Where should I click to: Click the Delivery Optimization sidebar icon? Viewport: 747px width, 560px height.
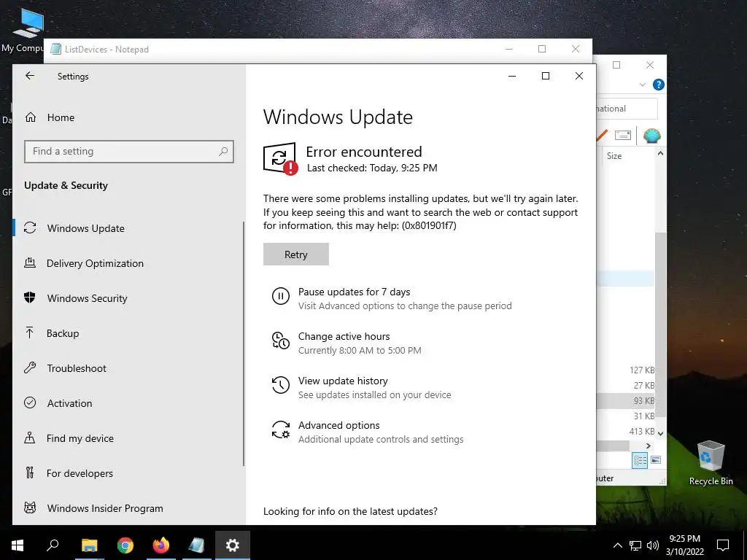coord(30,262)
